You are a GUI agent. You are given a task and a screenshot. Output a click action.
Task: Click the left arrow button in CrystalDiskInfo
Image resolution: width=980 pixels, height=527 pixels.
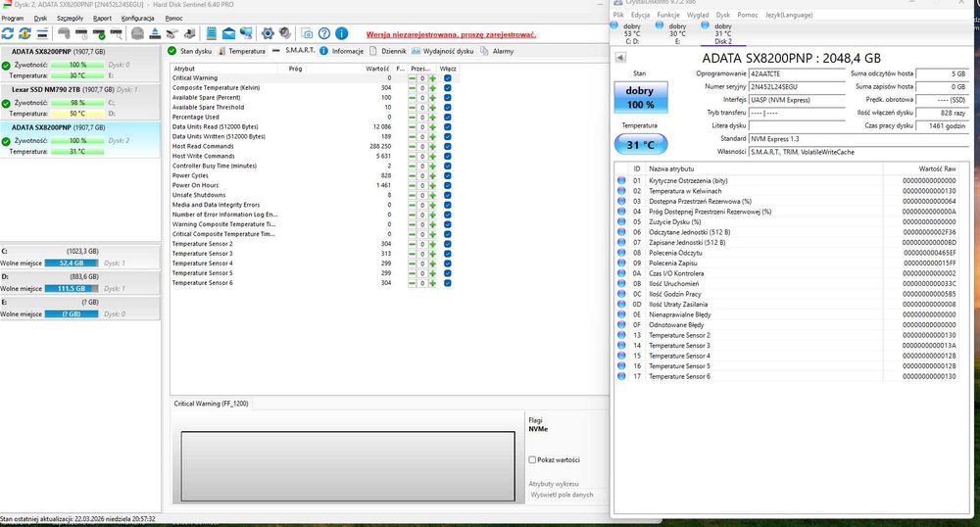tap(620, 58)
